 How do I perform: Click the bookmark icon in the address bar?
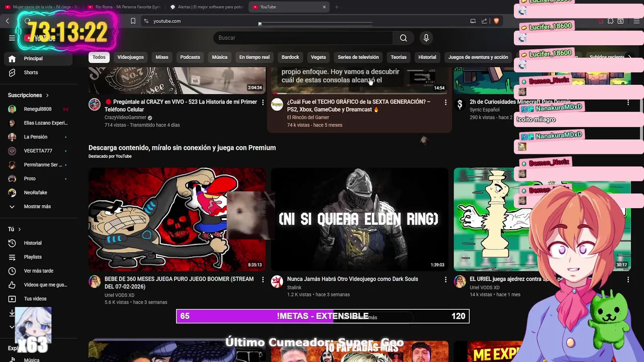[133, 21]
